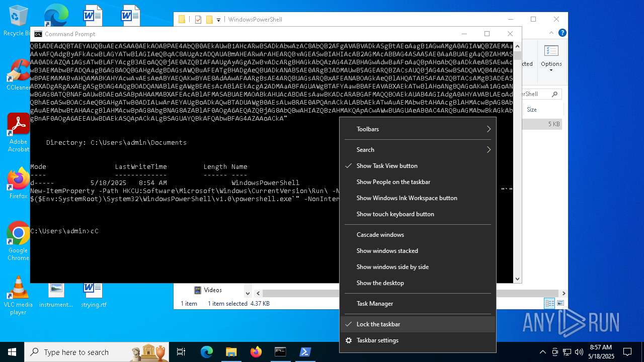
Task: Click Explorer Options ribbon icon
Action: point(551,51)
